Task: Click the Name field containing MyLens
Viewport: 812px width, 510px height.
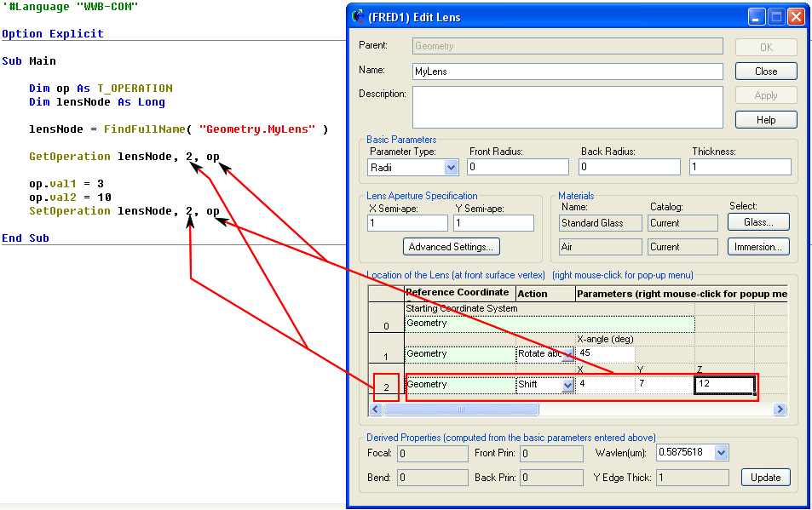Action: (x=567, y=72)
